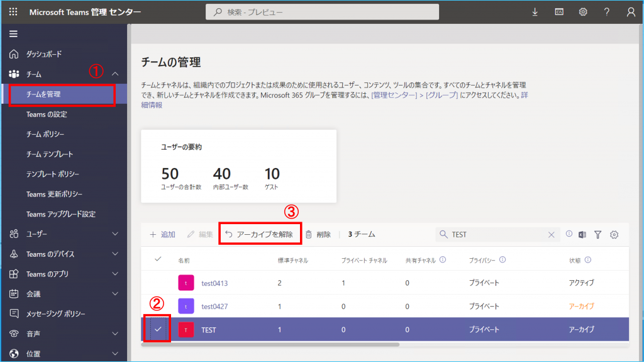Screen dimensions: 644x362
Task: Open チーム ポリシー menu item
Action: tap(45, 134)
